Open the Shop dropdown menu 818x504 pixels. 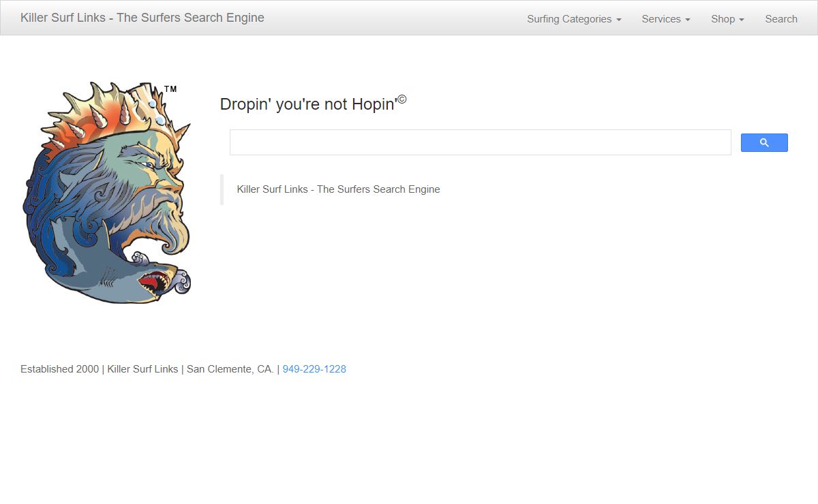click(x=727, y=19)
